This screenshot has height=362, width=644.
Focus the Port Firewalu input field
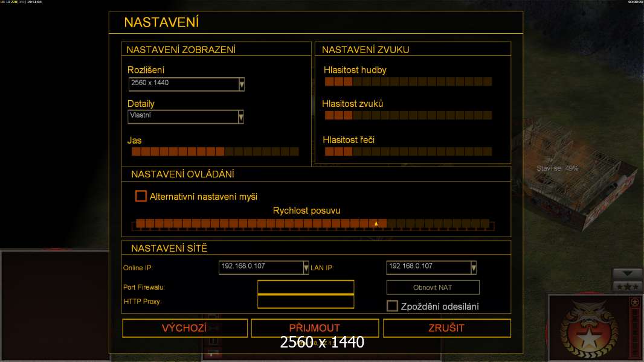point(306,287)
